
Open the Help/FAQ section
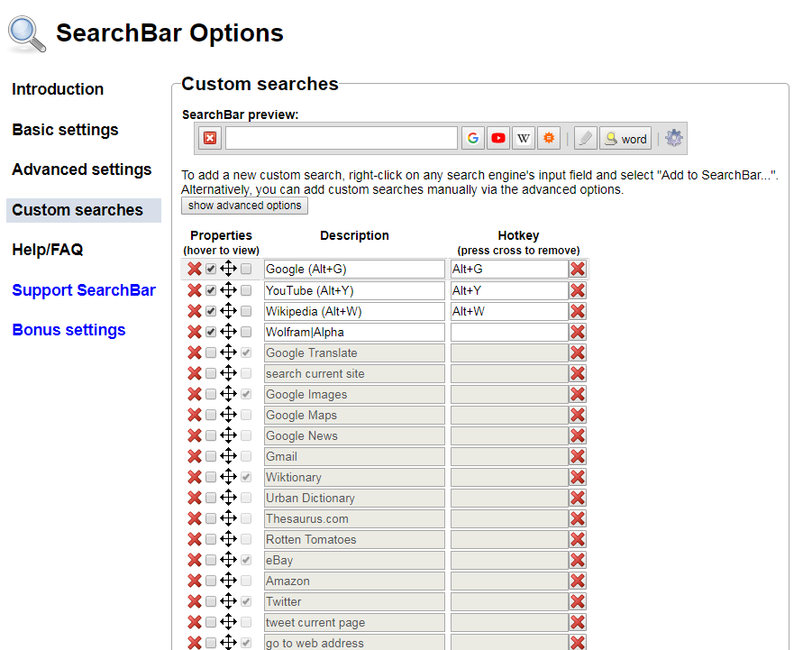pyautogui.click(x=48, y=250)
